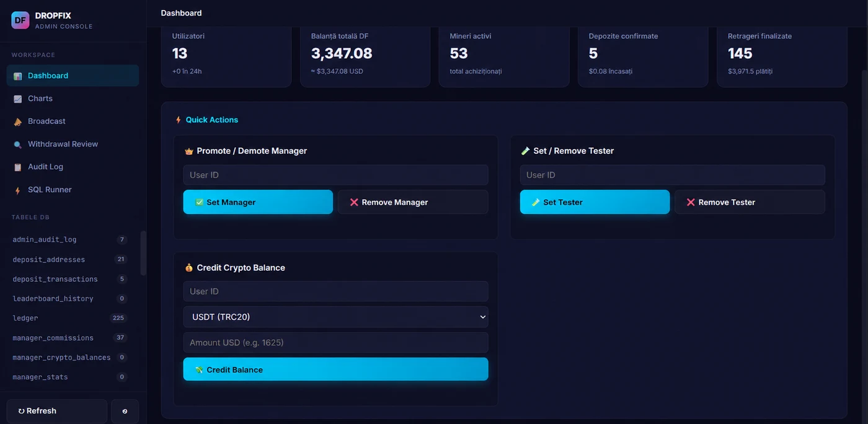Open the Audit Log page

pos(73,167)
